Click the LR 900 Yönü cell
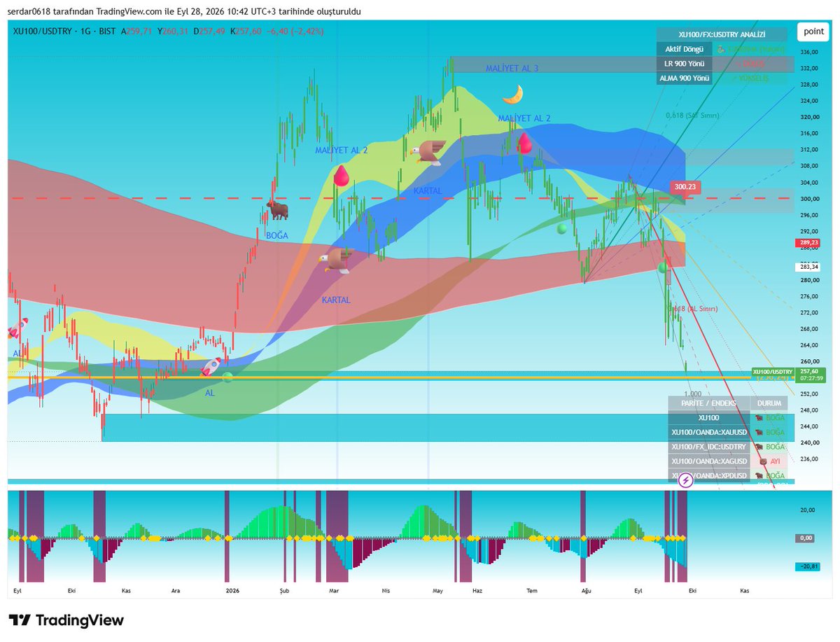The image size is (840, 642). 685,64
